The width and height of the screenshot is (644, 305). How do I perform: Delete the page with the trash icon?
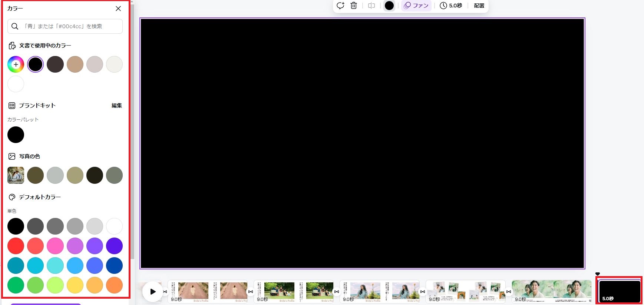(x=354, y=6)
